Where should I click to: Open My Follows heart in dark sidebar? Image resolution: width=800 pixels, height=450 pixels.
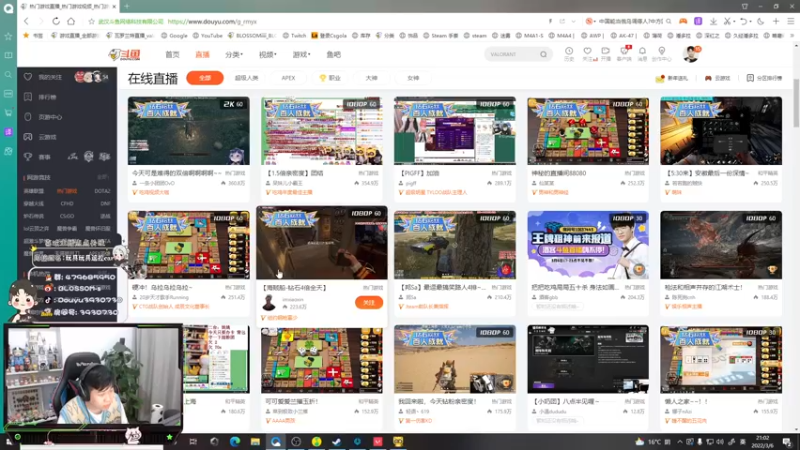[28, 77]
